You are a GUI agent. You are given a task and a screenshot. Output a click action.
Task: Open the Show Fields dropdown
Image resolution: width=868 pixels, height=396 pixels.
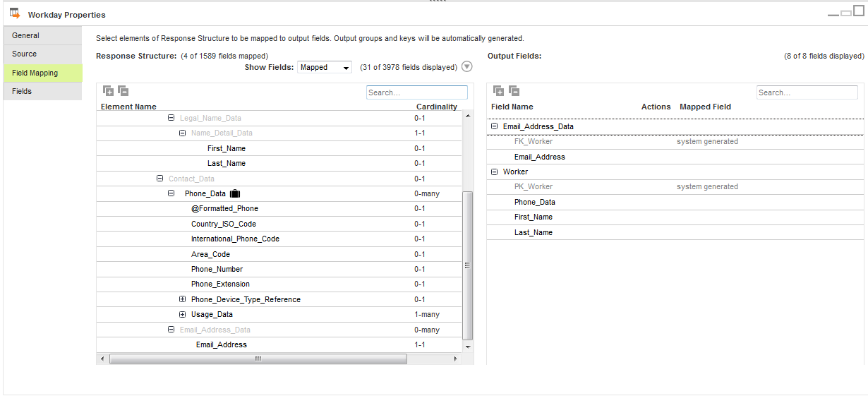click(x=325, y=68)
